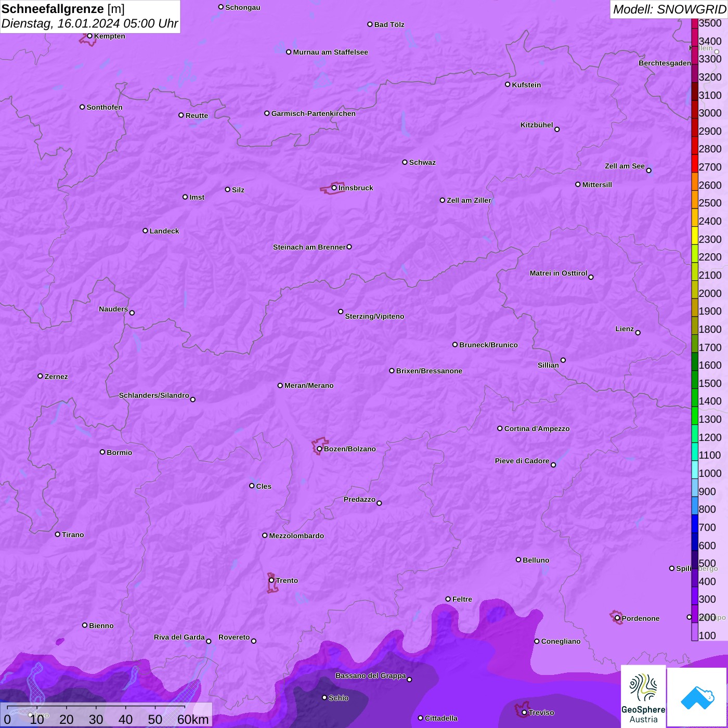Click the Sterzing/Vipiteno label
The height and width of the screenshot is (728, 728).
(374, 316)
